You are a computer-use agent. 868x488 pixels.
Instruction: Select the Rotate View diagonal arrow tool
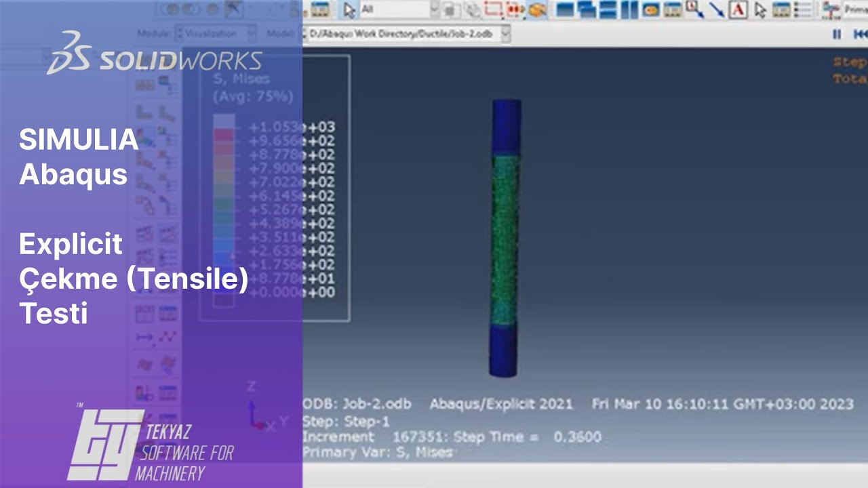[715, 7]
